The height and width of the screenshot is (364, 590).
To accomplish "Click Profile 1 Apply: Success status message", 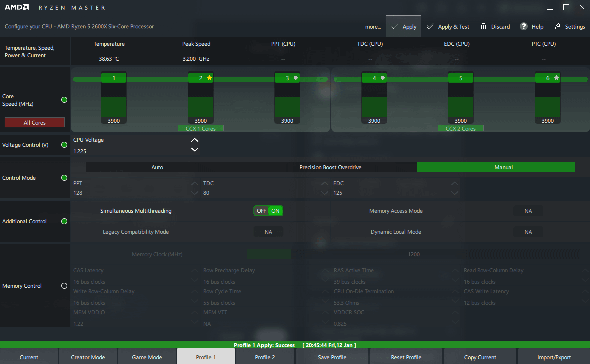I will [264, 345].
